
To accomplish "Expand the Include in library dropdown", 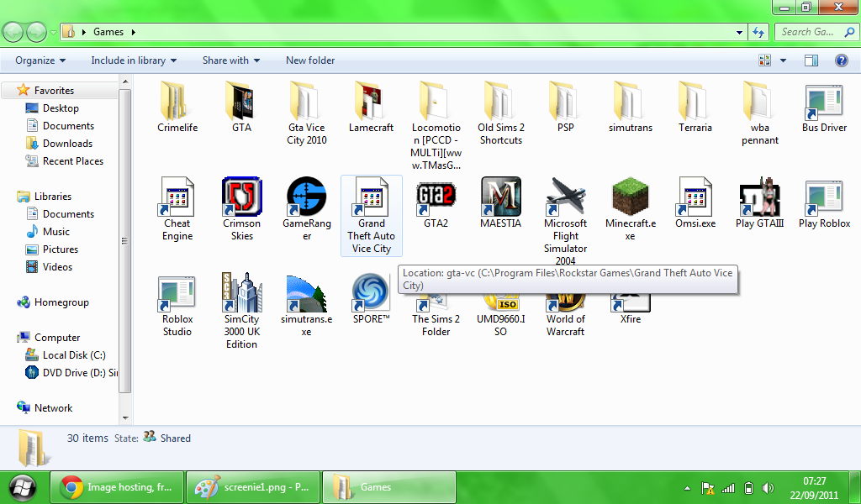I will pos(134,60).
